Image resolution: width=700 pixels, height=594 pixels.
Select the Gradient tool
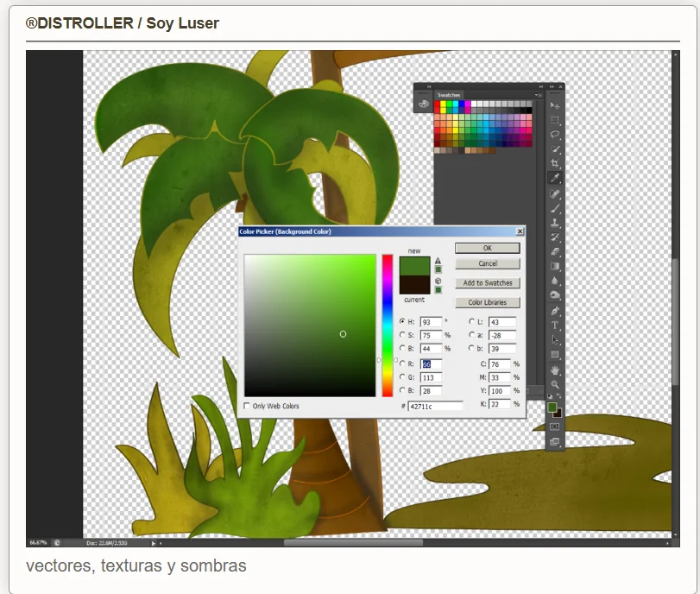point(555,266)
